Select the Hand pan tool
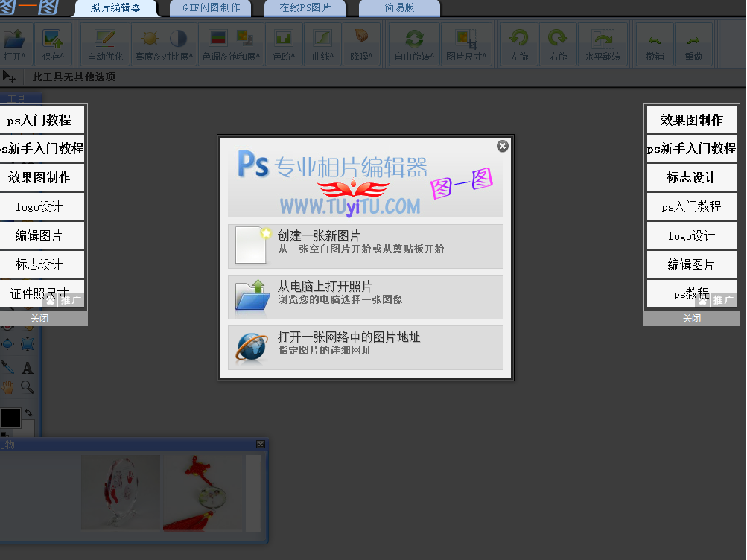Image resolution: width=747 pixels, height=560 pixels. click(x=7, y=387)
